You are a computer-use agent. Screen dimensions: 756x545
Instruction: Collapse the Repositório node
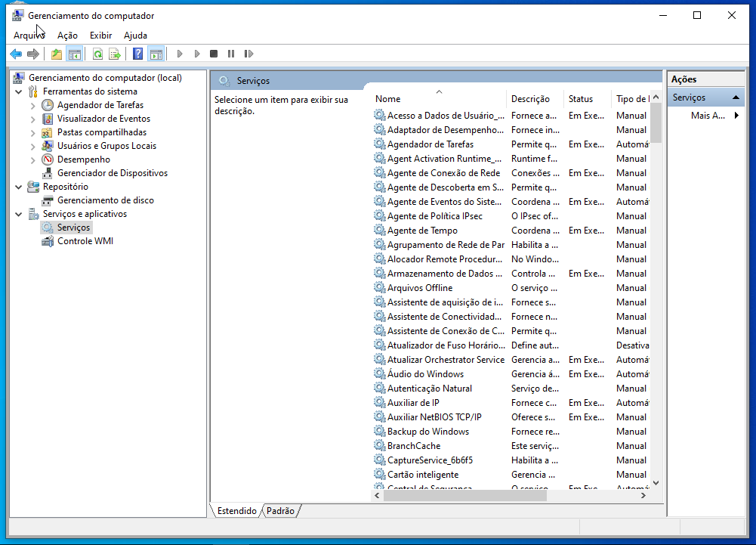coord(19,187)
